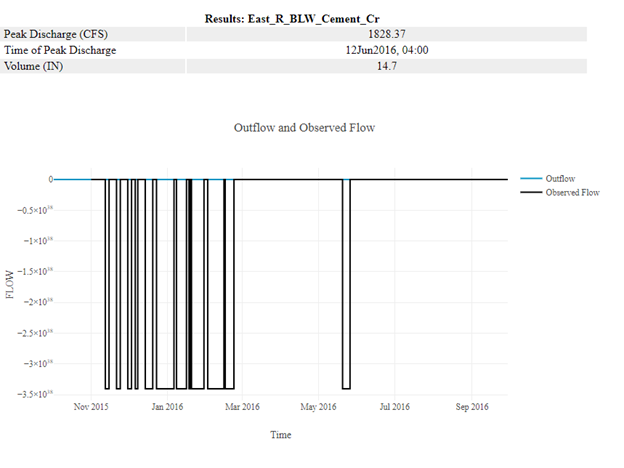The height and width of the screenshot is (468, 624).
Task: Click the chart title Outflow and Observed Flow
Action: click(304, 128)
